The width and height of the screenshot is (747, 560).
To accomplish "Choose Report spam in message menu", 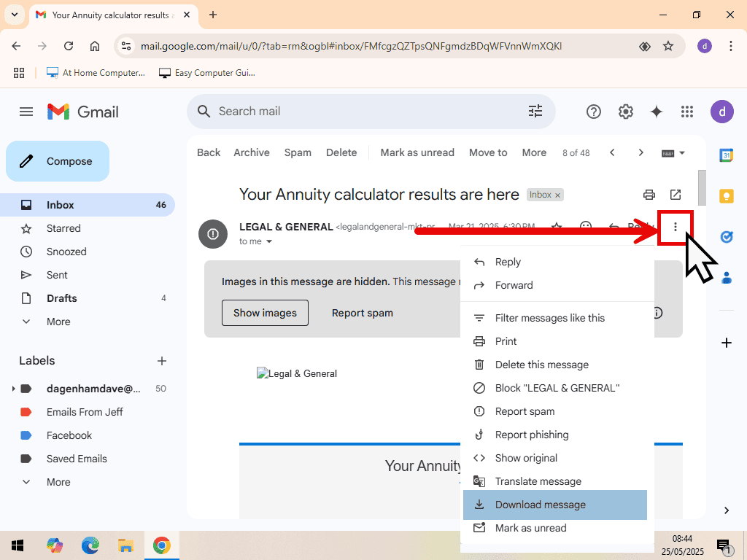I will (557, 411).
